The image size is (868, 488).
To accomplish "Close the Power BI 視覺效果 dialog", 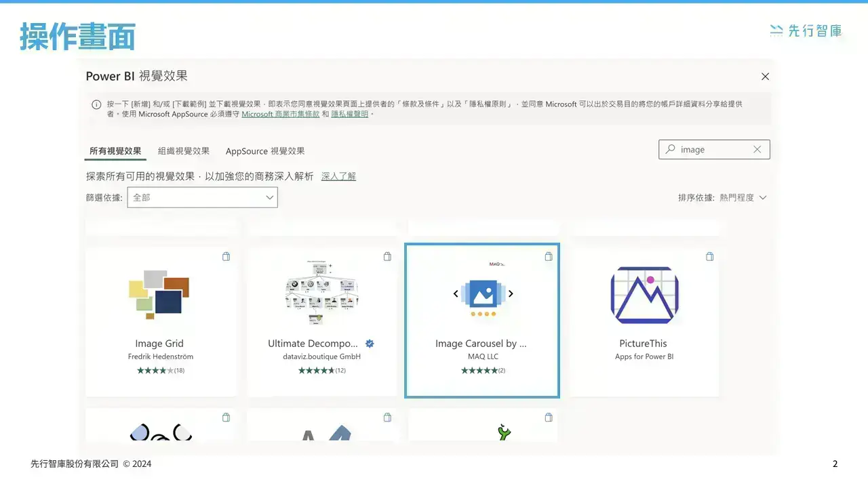I will click(765, 77).
